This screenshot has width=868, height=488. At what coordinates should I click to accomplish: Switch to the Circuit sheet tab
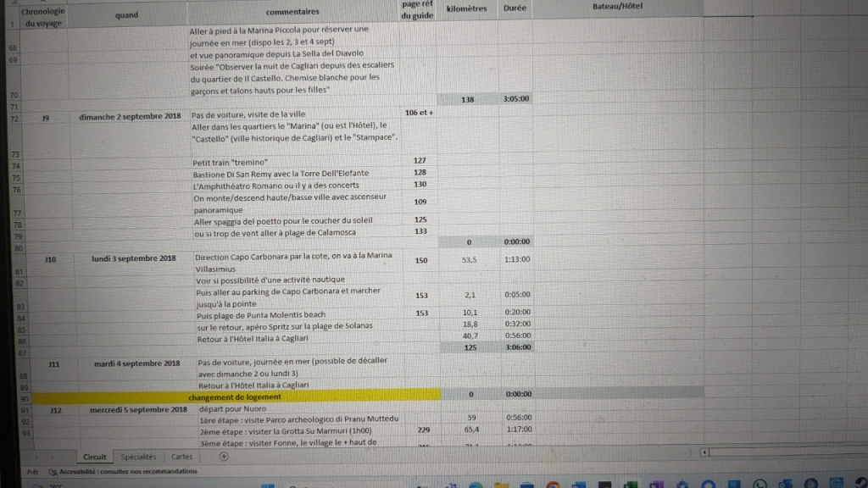point(94,457)
